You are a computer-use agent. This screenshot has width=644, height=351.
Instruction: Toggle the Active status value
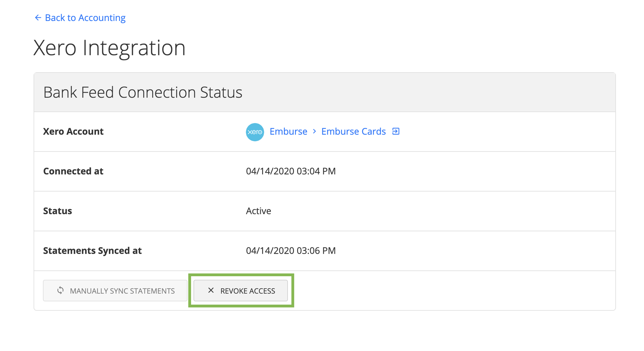(258, 211)
